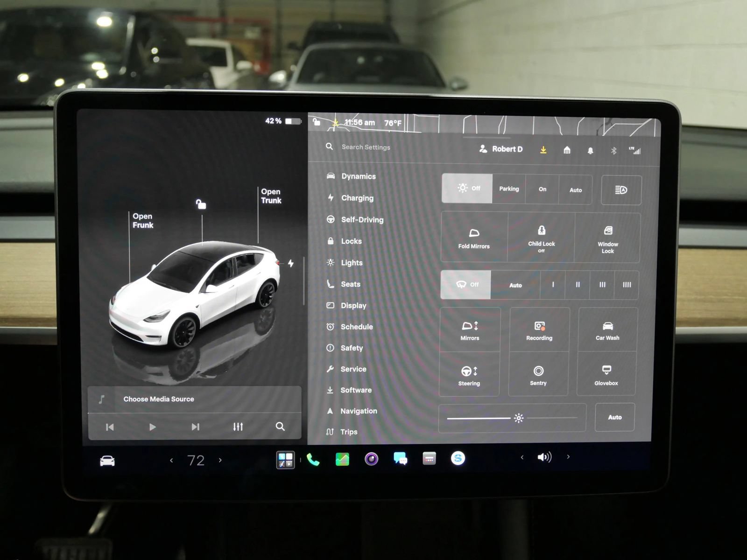Select wiper speed II
Viewport: 747px width, 560px height.
pyautogui.click(x=578, y=285)
